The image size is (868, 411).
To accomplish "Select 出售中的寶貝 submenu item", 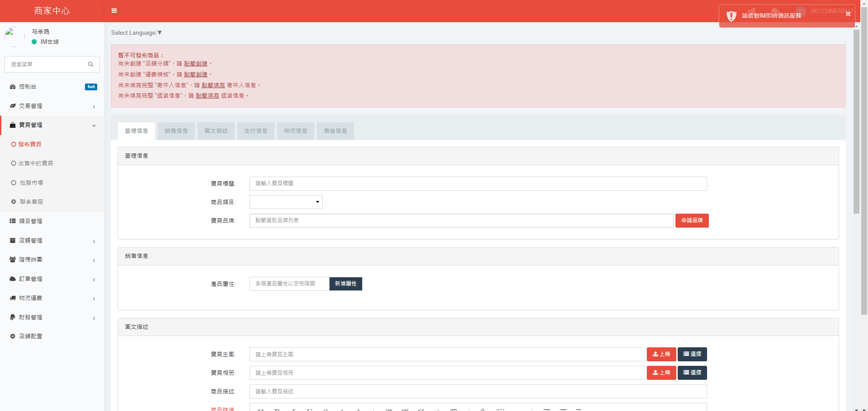I will [x=36, y=163].
